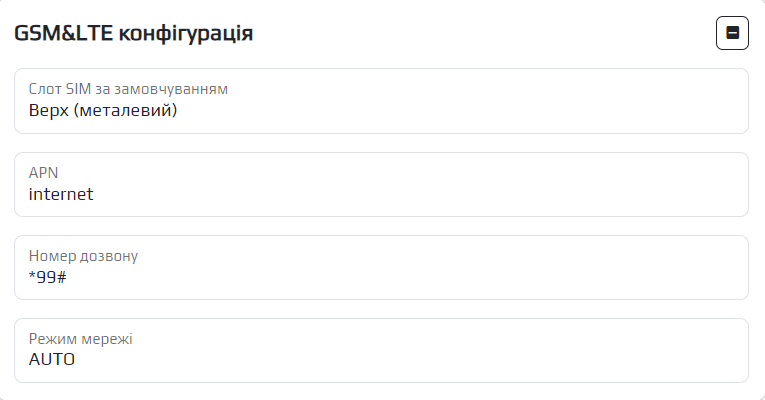Viewport: 765px width, 400px height.
Task: Open the Режим мережі dropdown
Action: click(381, 351)
